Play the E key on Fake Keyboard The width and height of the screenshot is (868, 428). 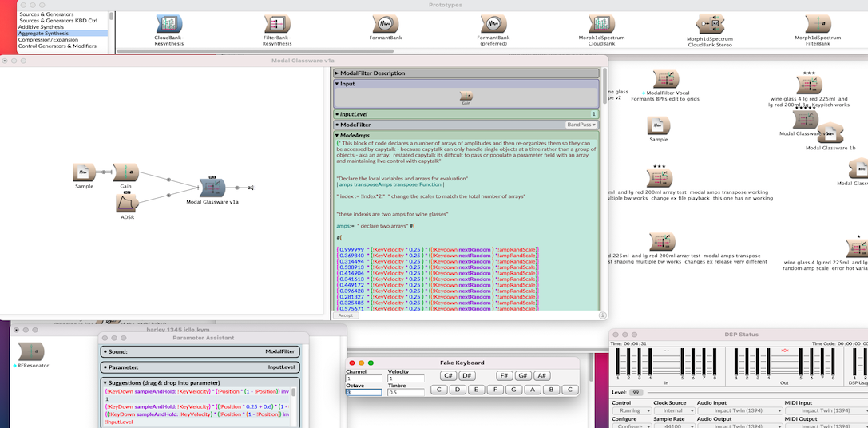click(476, 390)
